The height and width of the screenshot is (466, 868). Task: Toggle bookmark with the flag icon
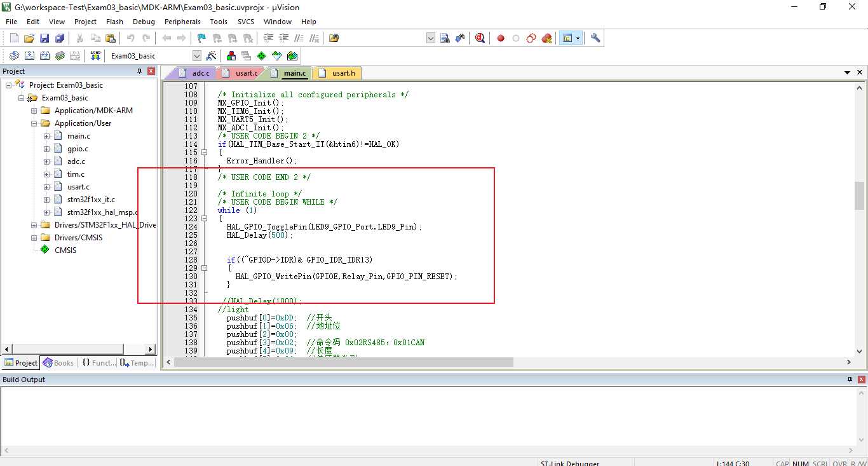201,38
